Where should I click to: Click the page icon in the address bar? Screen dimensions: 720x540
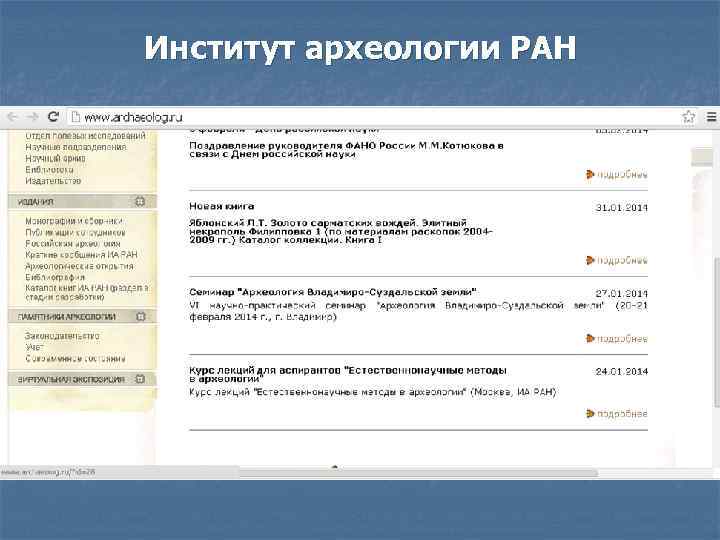(x=76, y=118)
